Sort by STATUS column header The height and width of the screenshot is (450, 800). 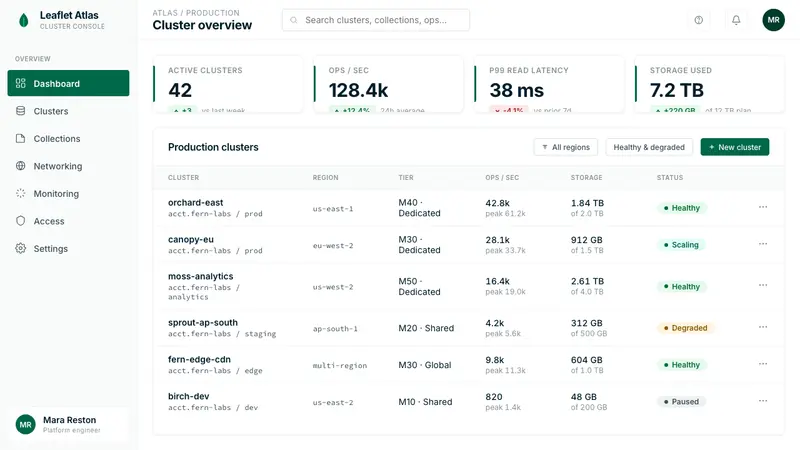tap(669, 178)
